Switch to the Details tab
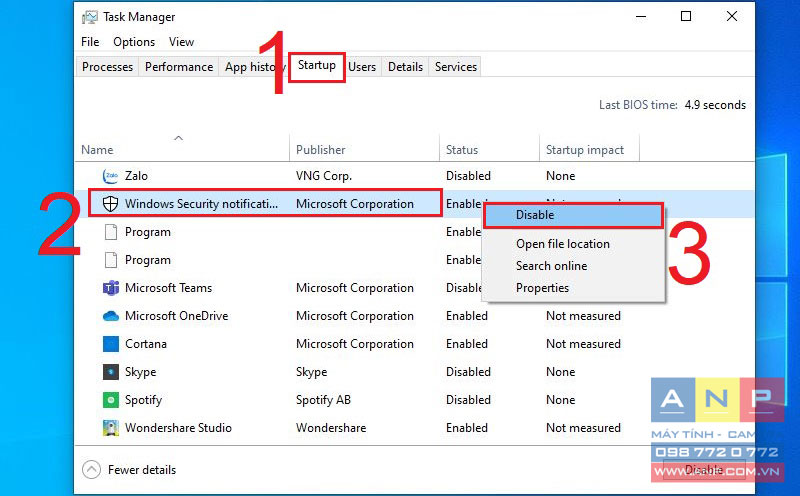800x496 pixels. [405, 67]
